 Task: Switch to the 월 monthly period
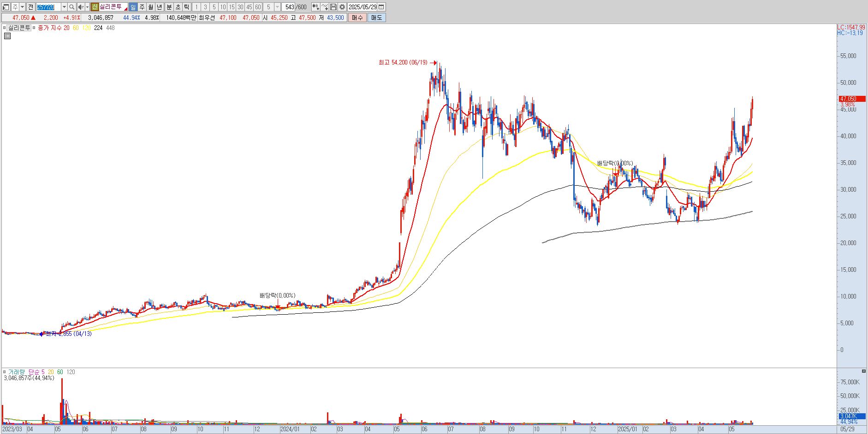(151, 7)
